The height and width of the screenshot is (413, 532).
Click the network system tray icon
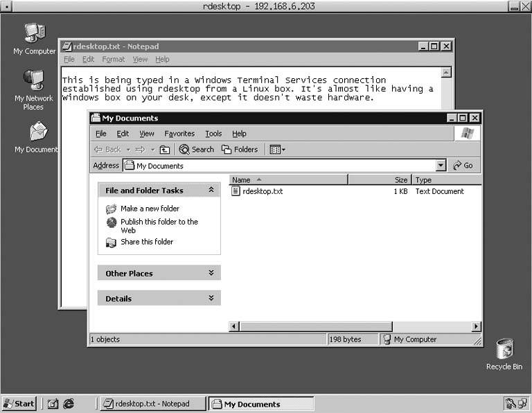pyautogui.click(x=522, y=403)
